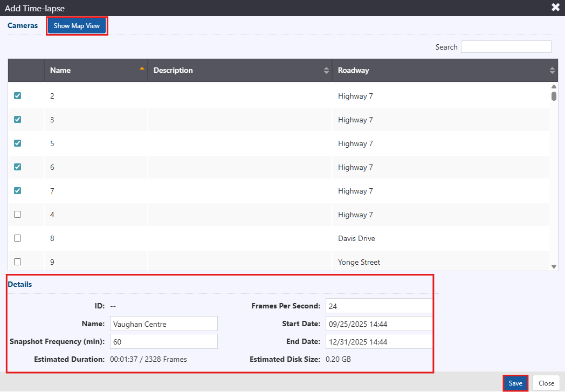Enable the checkbox for camera 8
Image resolution: width=565 pixels, height=392 pixels.
[x=17, y=238]
